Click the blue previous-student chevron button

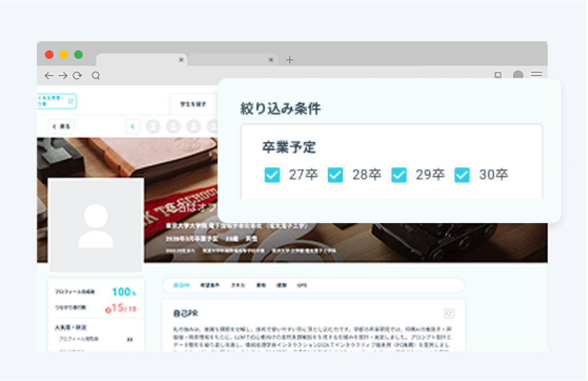click(x=132, y=126)
